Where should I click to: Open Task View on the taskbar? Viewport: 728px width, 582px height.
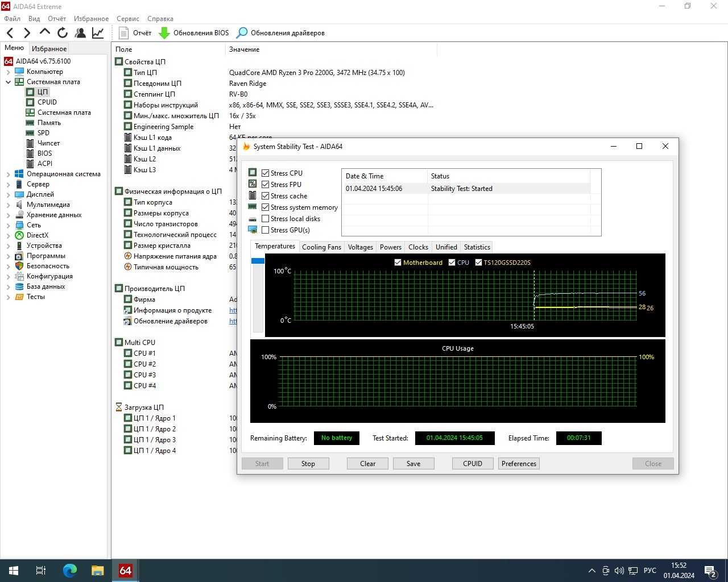pos(41,571)
